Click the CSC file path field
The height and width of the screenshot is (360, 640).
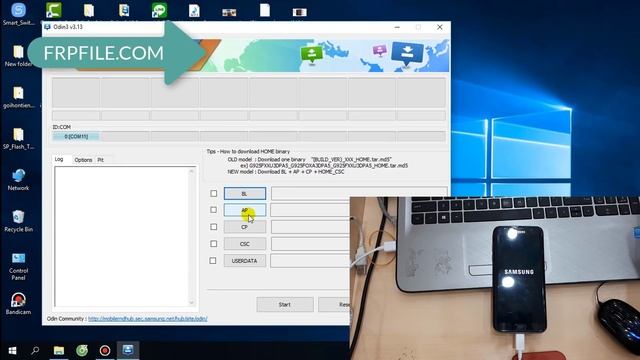coord(310,244)
